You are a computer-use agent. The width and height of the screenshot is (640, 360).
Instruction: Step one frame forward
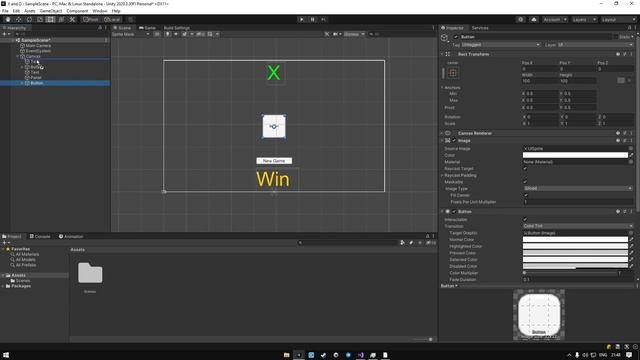[323, 19]
